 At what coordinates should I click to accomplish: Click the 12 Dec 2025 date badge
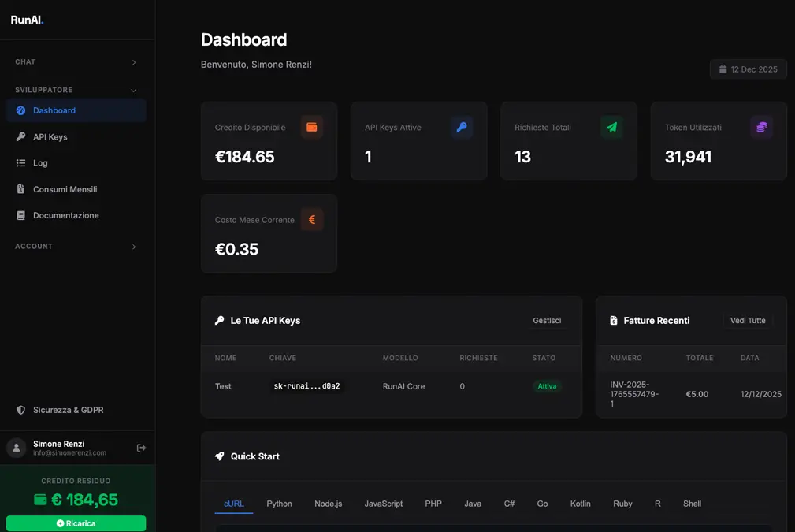point(748,69)
